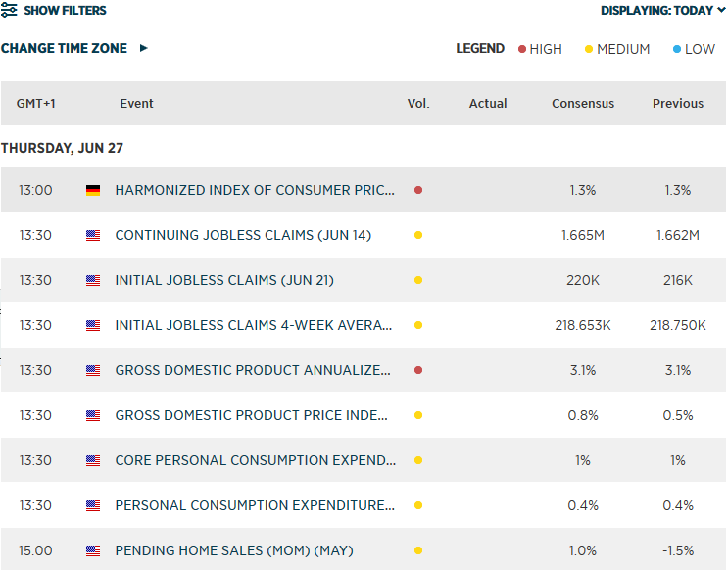728x572 pixels.
Task: Click red volatility dot for GDP Annualized
Action: (418, 370)
